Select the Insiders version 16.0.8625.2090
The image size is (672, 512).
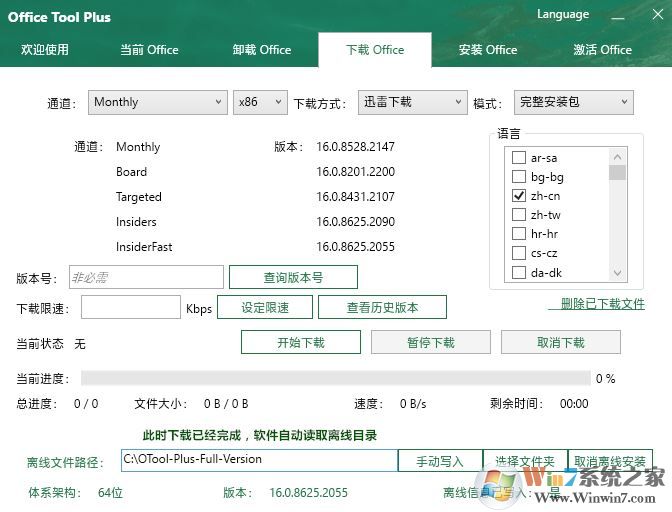355,222
